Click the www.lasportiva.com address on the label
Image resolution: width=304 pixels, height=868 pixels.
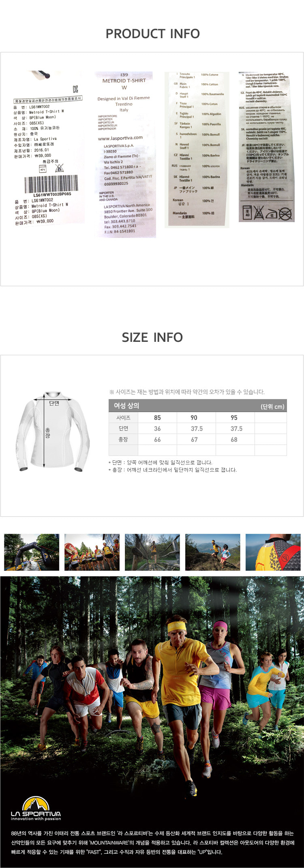tap(120, 138)
